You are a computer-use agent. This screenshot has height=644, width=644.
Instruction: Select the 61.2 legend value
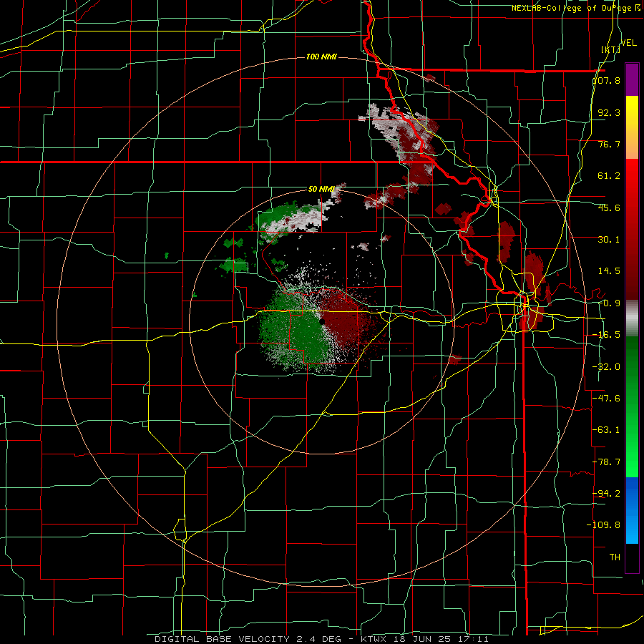tap(609, 176)
